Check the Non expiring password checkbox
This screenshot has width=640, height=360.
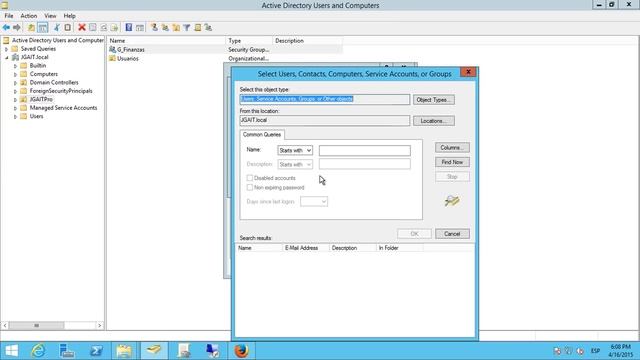[250, 187]
